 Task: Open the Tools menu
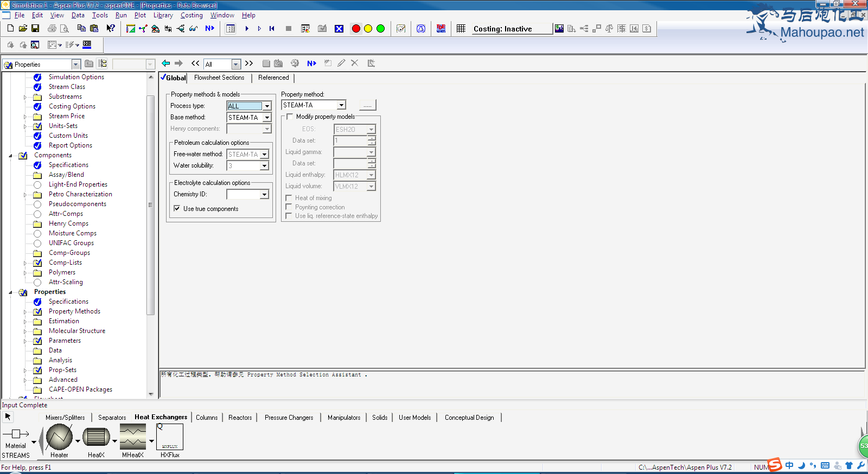point(100,15)
